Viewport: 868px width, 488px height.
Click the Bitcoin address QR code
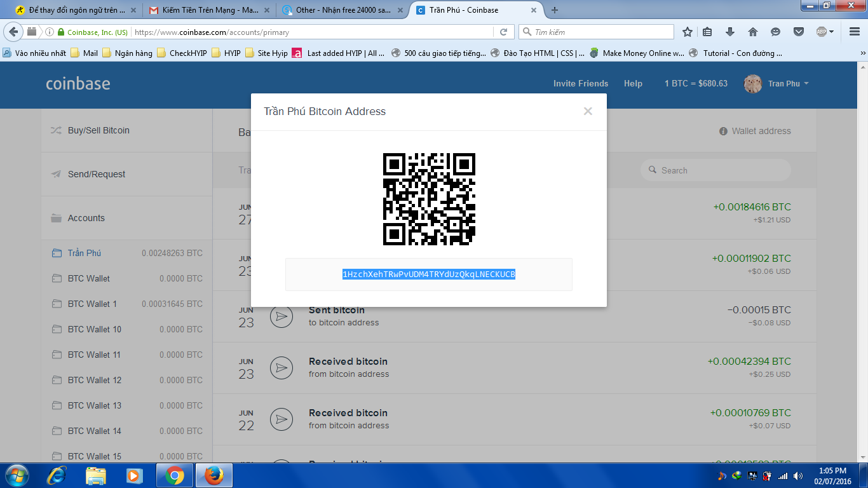click(429, 199)
